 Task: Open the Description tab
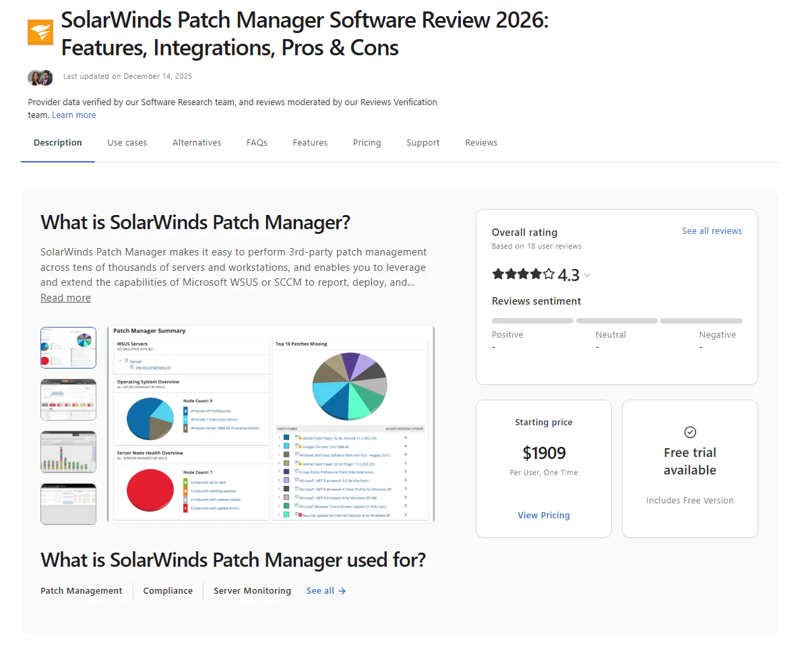click(x=58, y=143)
